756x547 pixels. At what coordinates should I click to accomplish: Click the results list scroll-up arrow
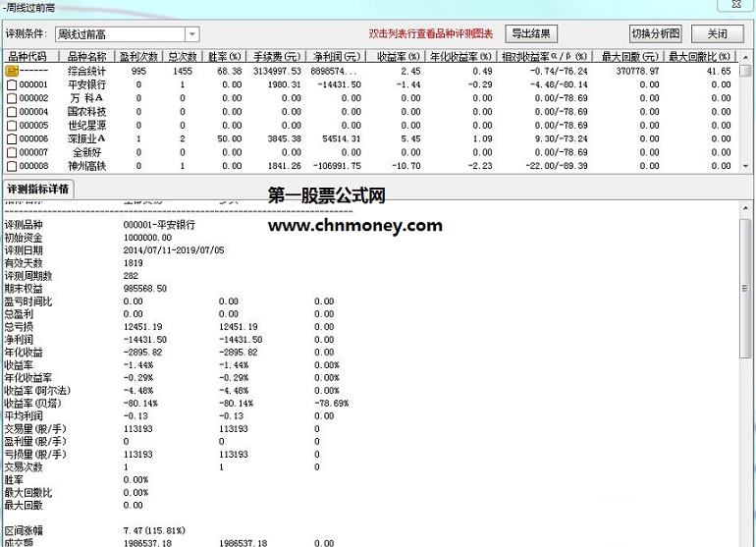(745, 57)
